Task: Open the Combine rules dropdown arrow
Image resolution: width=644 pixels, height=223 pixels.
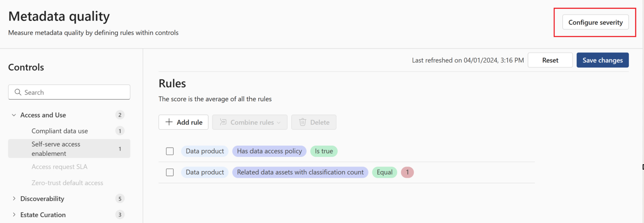Action: click(x=279, y=122)
